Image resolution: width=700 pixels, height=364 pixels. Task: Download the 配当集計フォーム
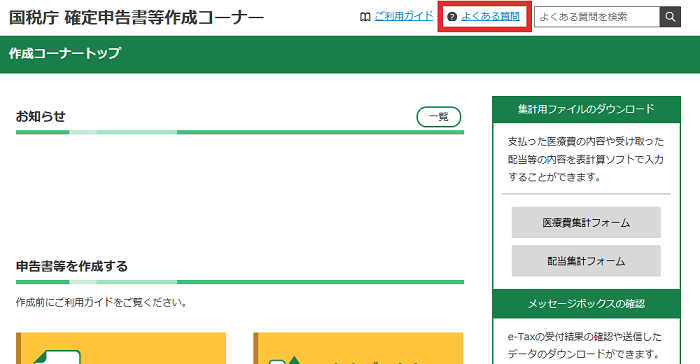click(x=586, y=261)
